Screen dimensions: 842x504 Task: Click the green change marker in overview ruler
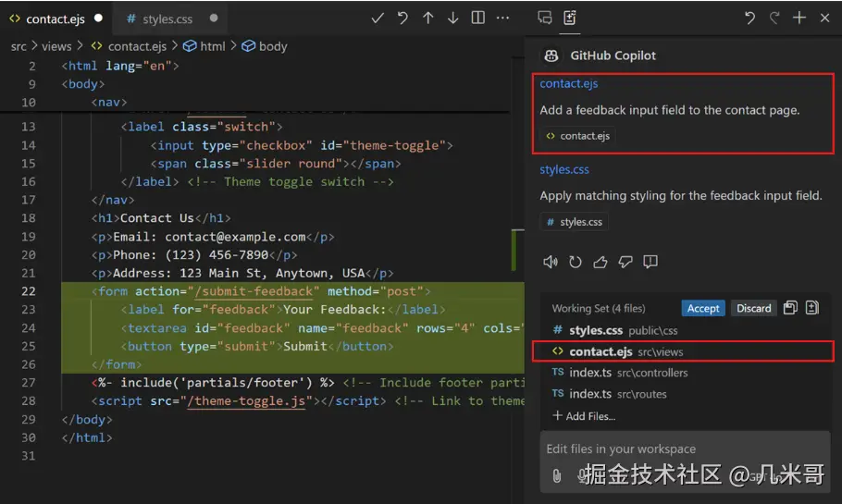[514, 250]
